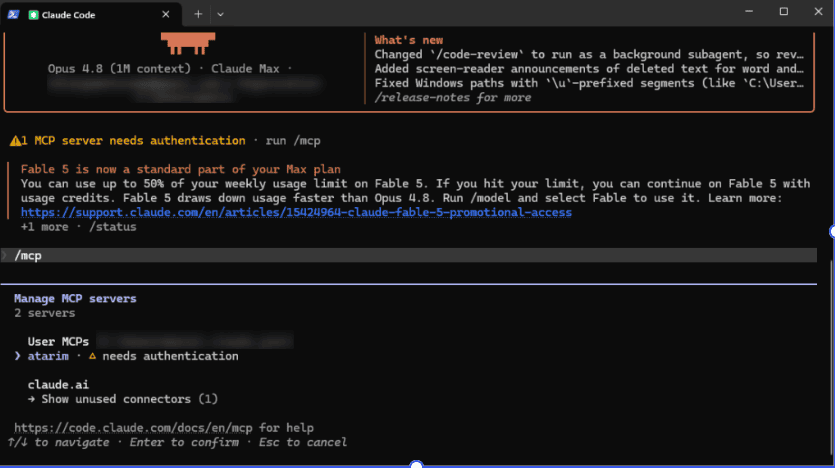The height and width of the screenshot is (468, 835).
Task: Click "Opus 4.8 (1M context)" model text
Action: pos(119,69)
